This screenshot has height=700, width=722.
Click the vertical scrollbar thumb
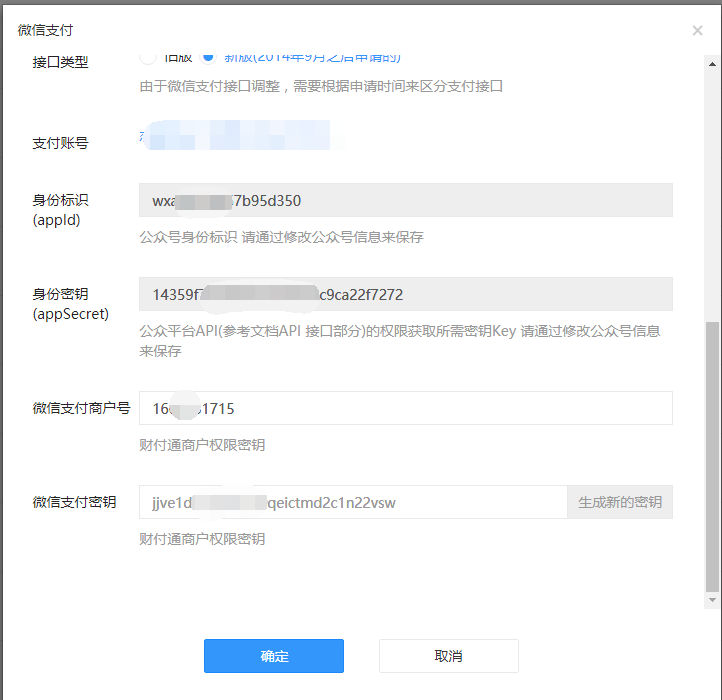click(x=712, y=457)
